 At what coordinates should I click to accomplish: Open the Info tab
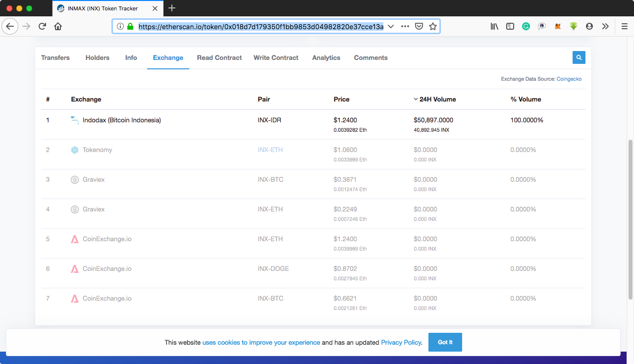coord(131,57)
